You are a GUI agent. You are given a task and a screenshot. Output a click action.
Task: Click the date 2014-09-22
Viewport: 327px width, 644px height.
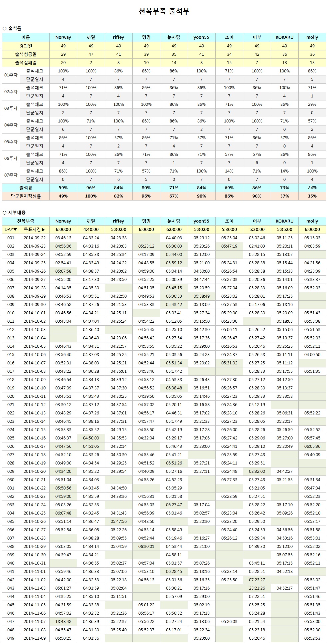(35, 238)
